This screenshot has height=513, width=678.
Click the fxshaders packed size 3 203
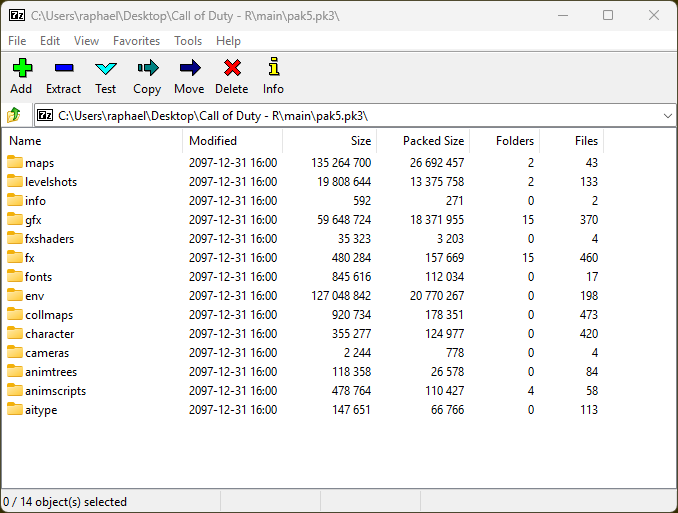point(450,239)
